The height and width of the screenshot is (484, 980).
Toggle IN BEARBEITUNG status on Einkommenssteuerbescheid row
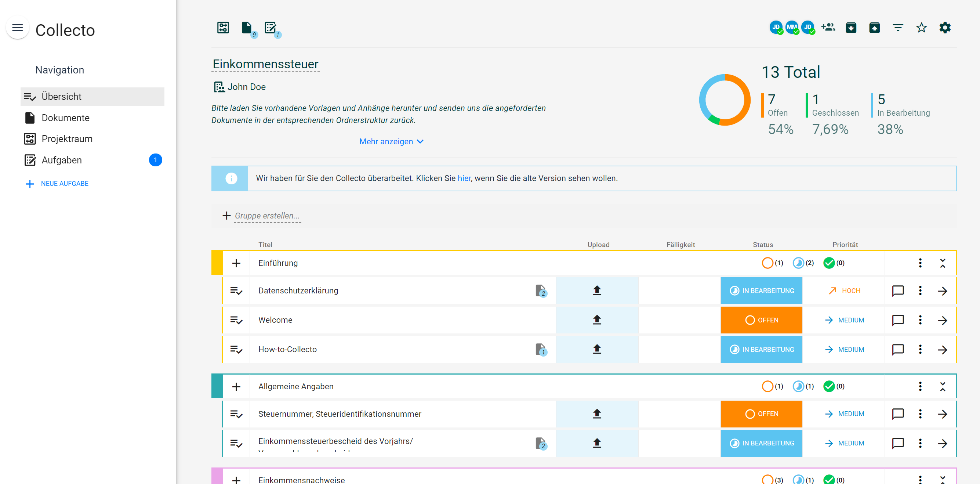(761, 443)
